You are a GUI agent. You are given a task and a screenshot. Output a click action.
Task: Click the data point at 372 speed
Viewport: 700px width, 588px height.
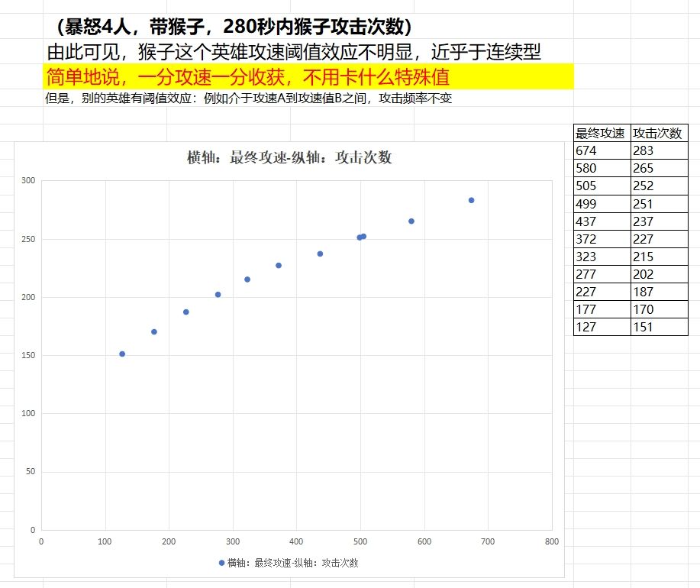point(279,265)
